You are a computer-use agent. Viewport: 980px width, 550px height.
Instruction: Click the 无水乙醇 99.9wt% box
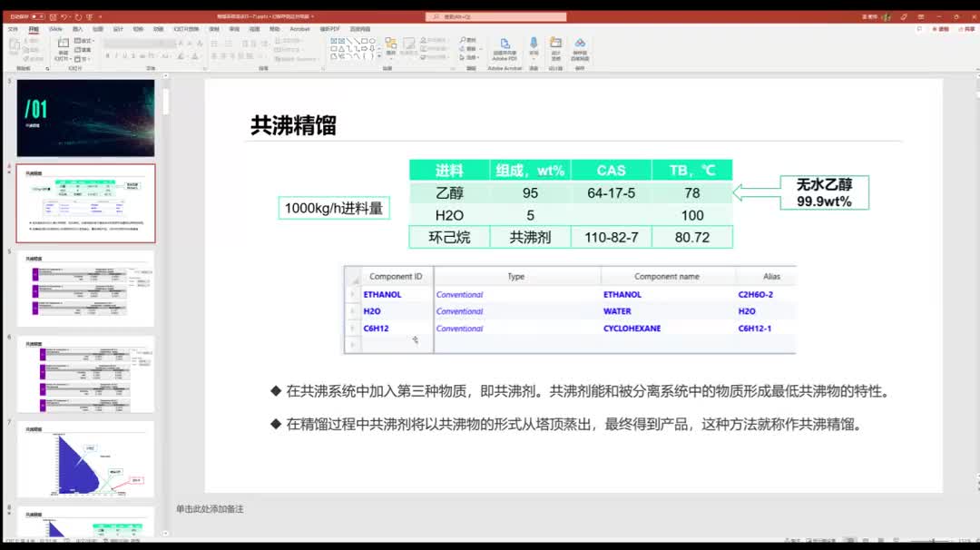point(824,192)
